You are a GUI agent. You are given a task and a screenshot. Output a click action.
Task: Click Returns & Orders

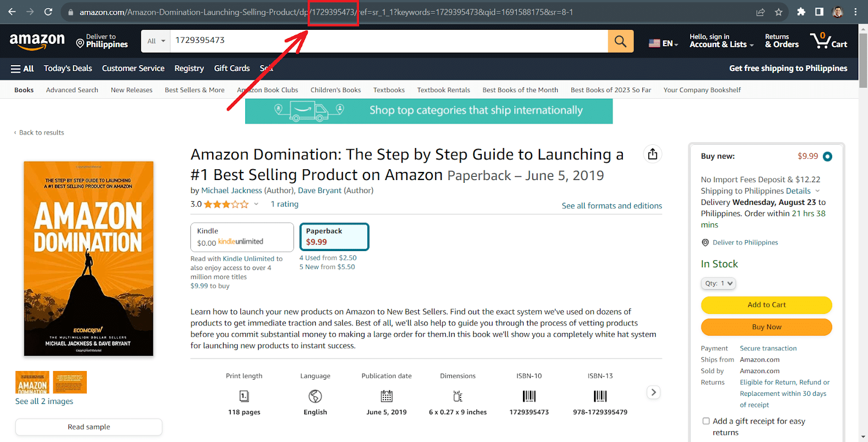pyautogui.click(x=782, y=41)
